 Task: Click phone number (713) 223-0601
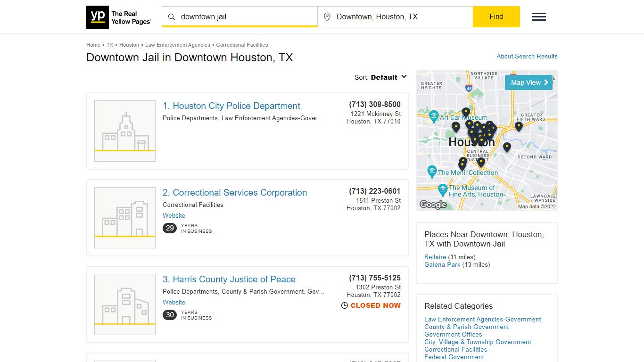375,191
